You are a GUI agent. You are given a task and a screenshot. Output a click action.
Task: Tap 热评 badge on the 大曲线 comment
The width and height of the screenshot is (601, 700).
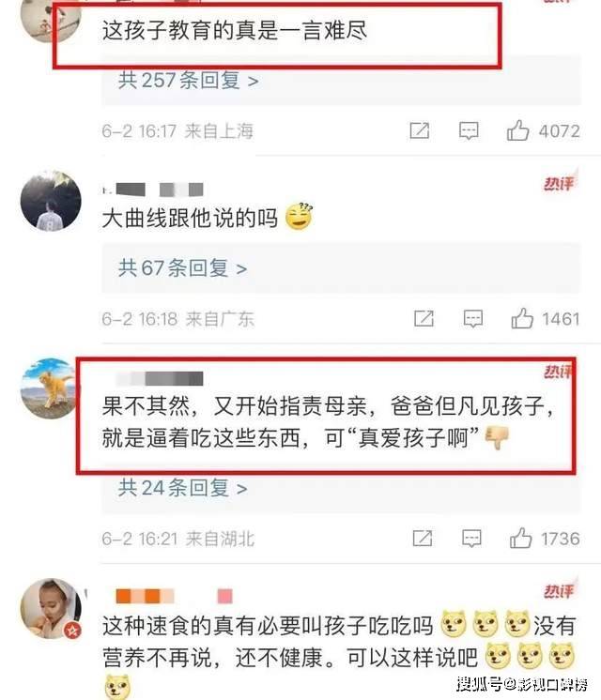[x=560, y=182]
